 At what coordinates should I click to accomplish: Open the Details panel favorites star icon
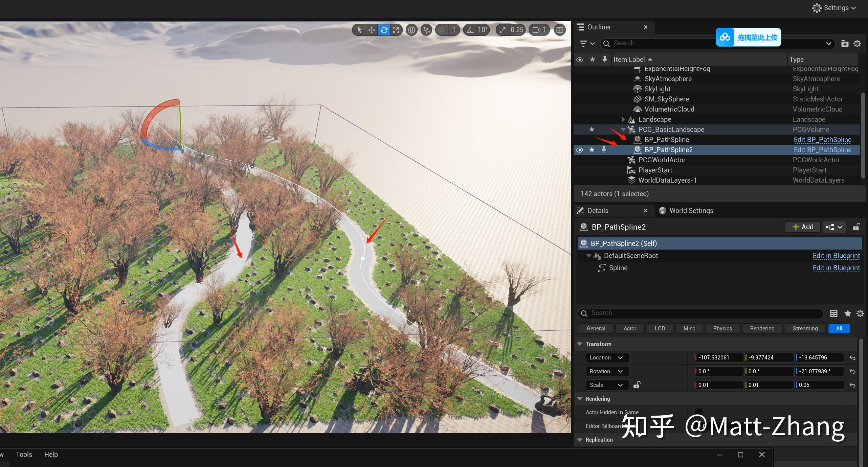pyautogui.click(x=847, y=313)
